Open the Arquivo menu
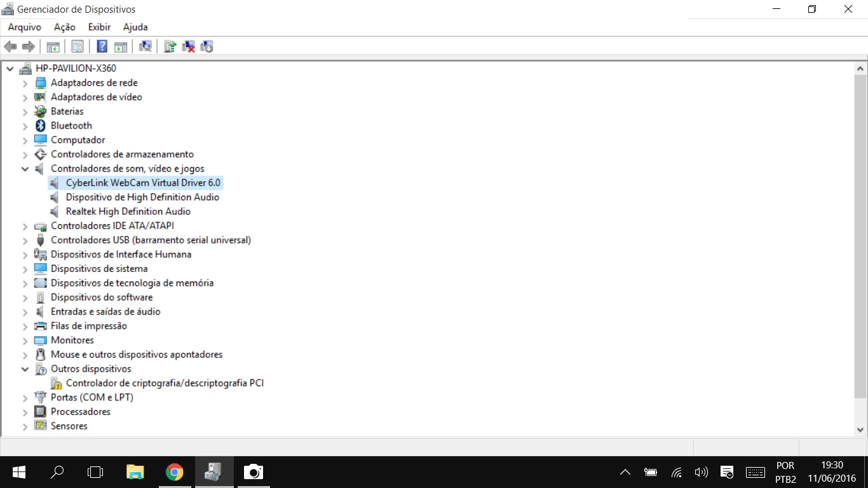Viewport: 868px width, 488px height. pyautogui.click(x=24, y=27)
